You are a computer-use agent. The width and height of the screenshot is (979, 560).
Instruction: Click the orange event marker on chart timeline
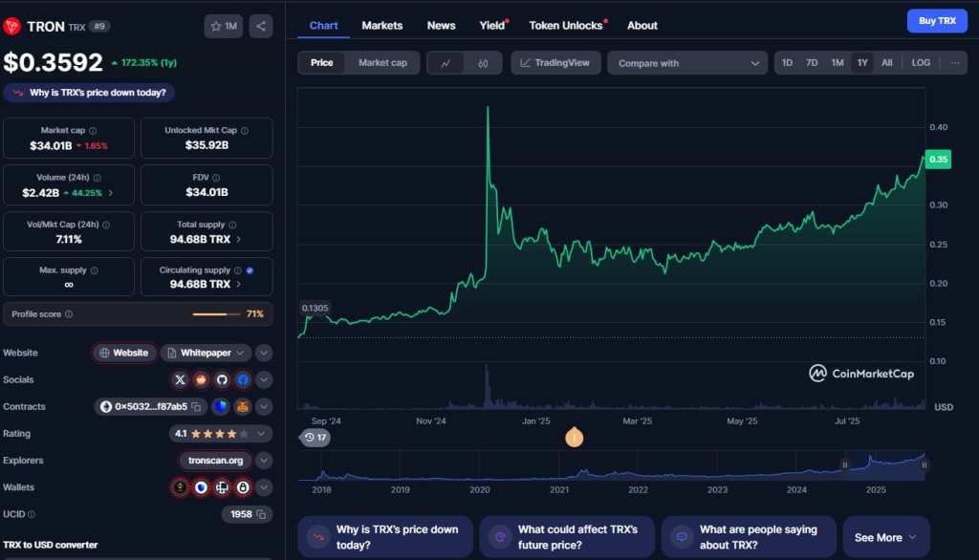(575, 437)
